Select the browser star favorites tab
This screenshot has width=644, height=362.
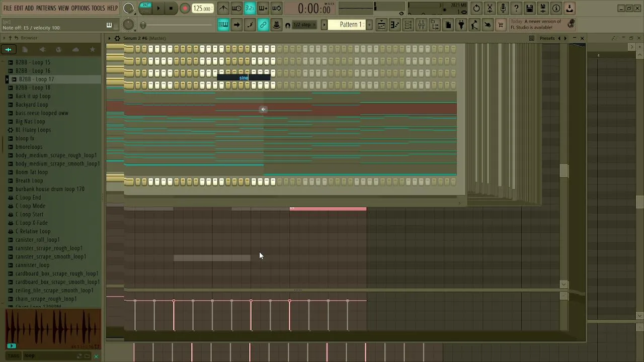point(92,49)
